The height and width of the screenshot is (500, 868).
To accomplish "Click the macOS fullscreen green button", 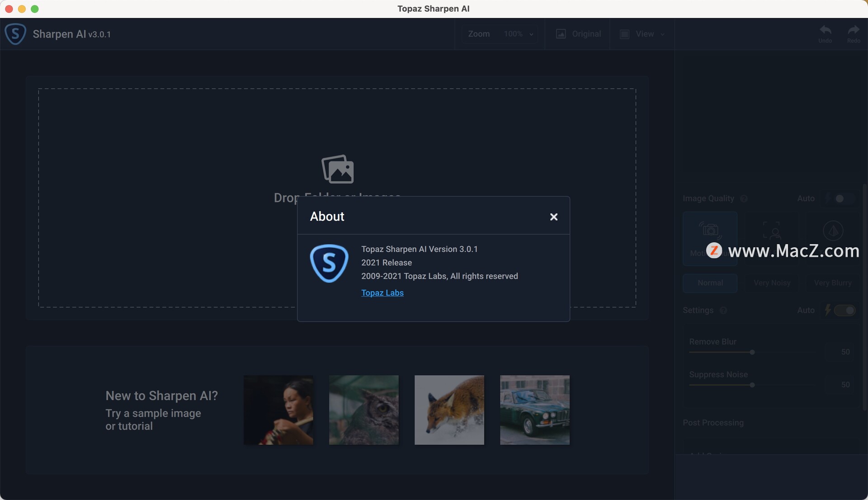I will click(x=35, y=9).
